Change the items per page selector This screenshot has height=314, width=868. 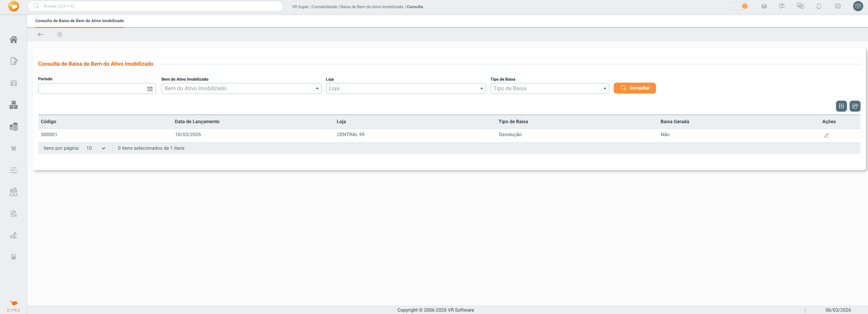tap(96, 148)
